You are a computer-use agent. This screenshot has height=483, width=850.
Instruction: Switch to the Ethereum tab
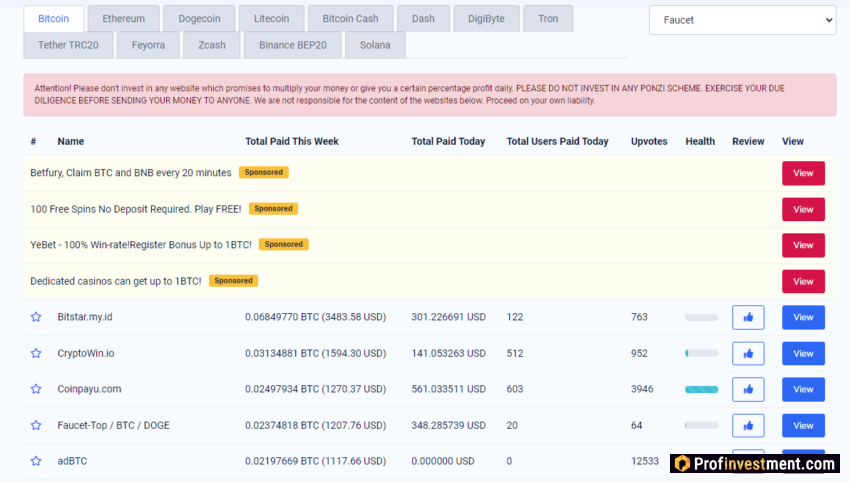(x=124, y=18)
